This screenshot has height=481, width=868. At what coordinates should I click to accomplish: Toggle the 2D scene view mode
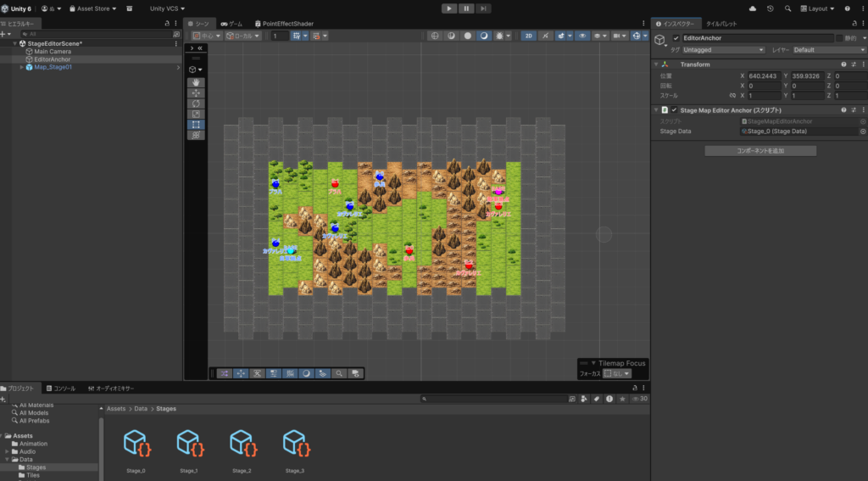point(528,36)
